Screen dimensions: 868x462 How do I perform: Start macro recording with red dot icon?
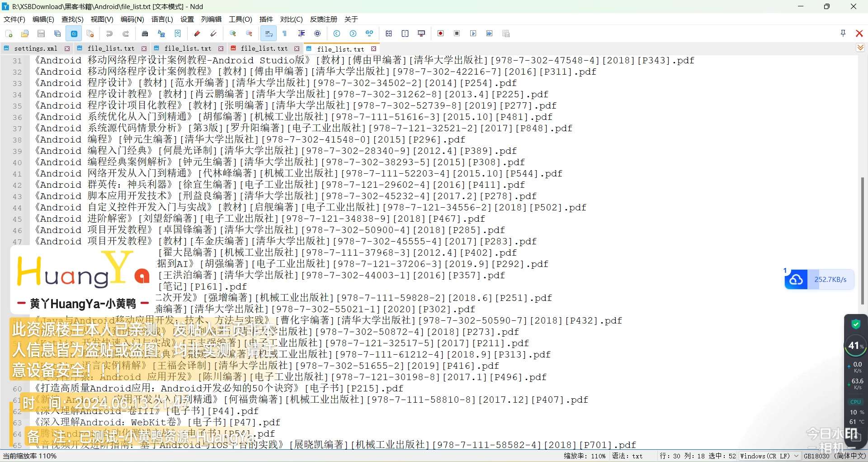click(441, 33)
